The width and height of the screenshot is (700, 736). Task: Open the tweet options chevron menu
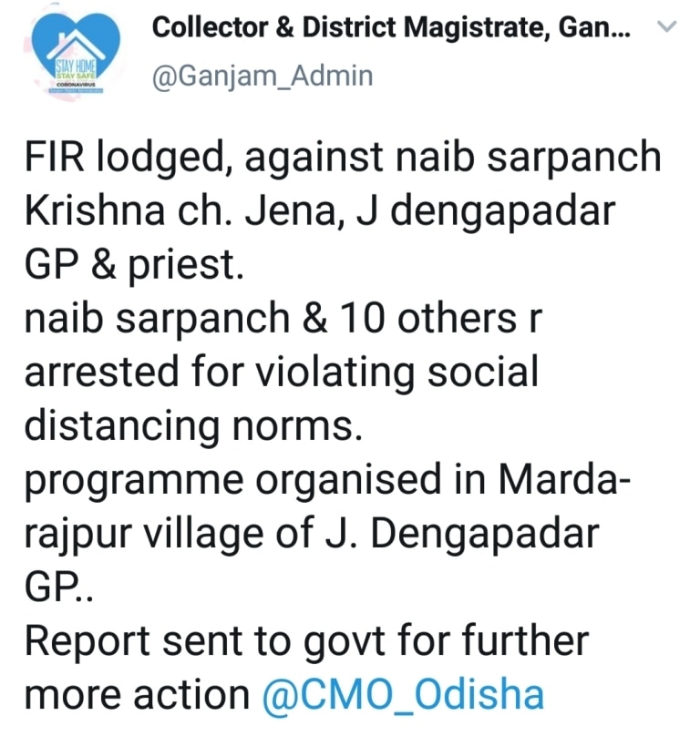(x=667, y=28)
